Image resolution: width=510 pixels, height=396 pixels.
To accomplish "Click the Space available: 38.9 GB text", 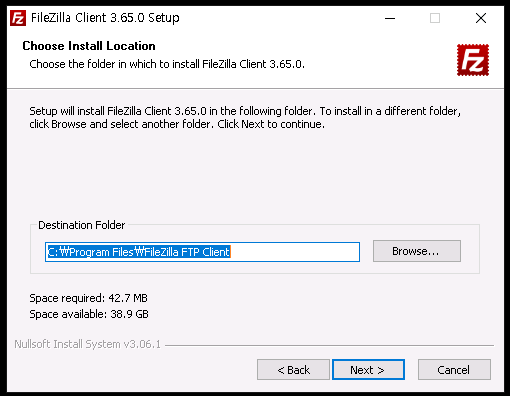I will coord(89,314).
